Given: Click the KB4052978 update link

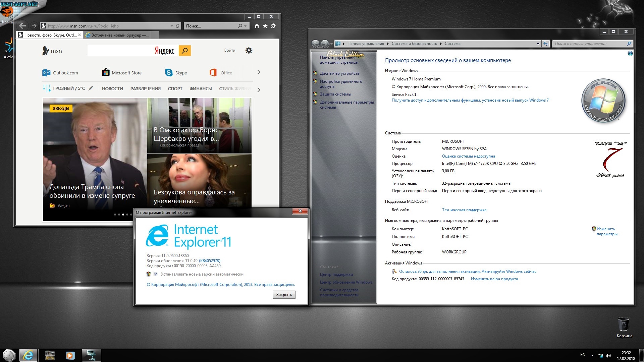Looking at the screenshot, I should tap(210, 261).
